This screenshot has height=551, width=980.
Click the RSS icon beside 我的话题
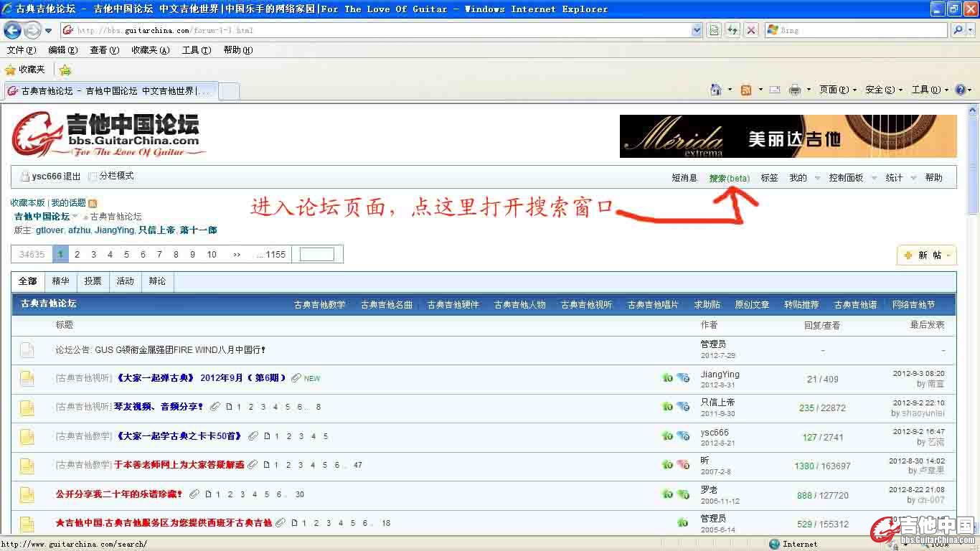tap(93, 203)
